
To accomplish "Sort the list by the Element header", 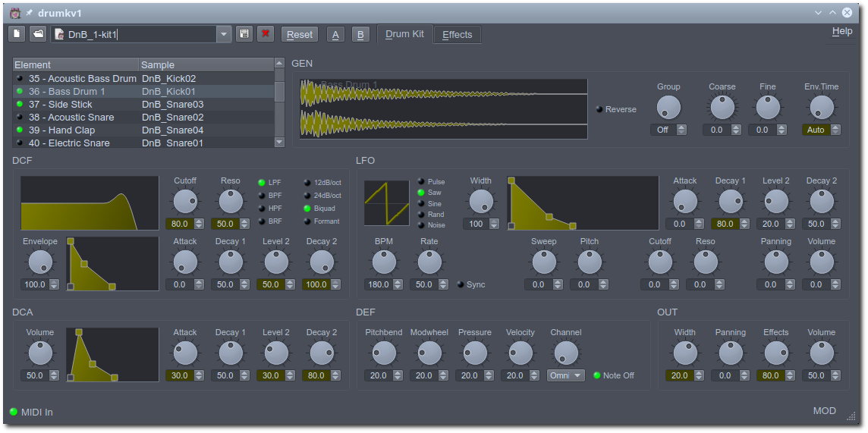I will (x=76, y=64).
